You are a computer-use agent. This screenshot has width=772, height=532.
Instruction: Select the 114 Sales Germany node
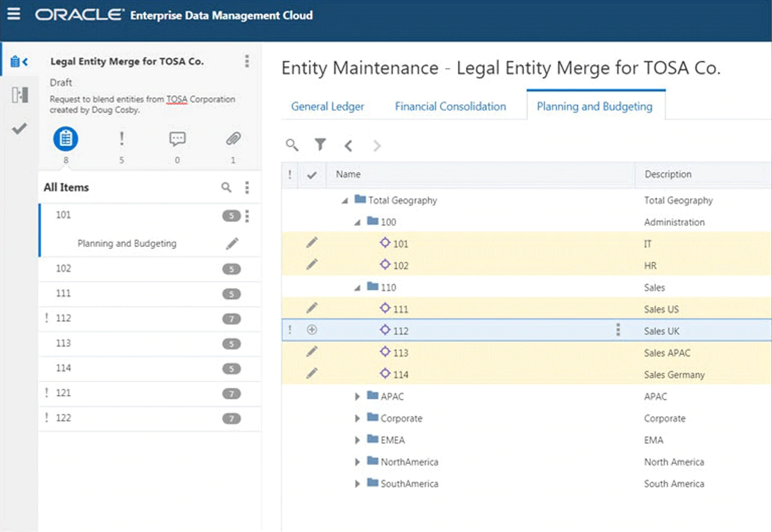click(401, 374)
